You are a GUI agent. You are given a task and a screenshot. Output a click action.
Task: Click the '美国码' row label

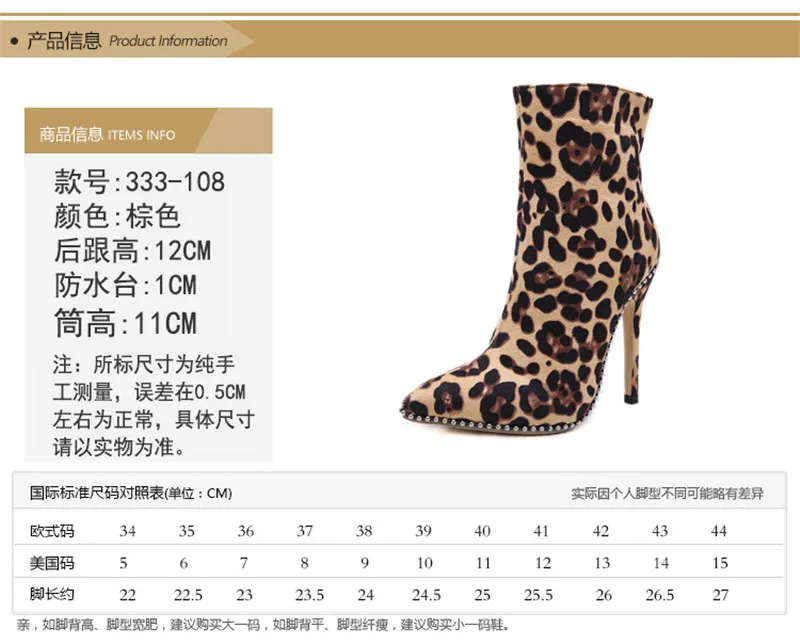(x=52, y=563)
